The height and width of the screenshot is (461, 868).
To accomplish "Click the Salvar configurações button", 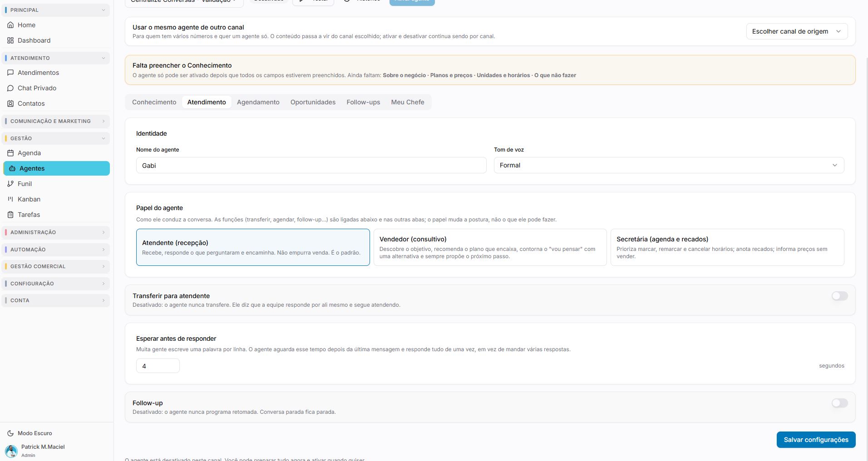I will (816, 440).
